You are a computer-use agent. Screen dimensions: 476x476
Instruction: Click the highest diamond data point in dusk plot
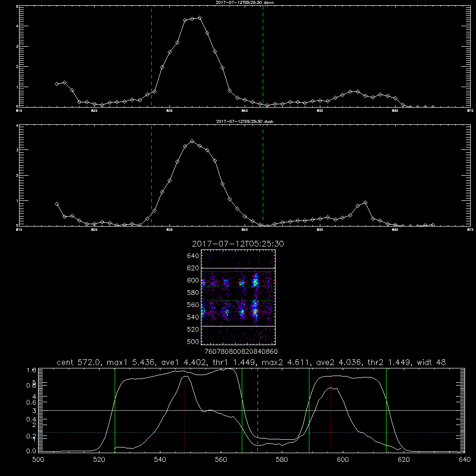pos(192,141)
